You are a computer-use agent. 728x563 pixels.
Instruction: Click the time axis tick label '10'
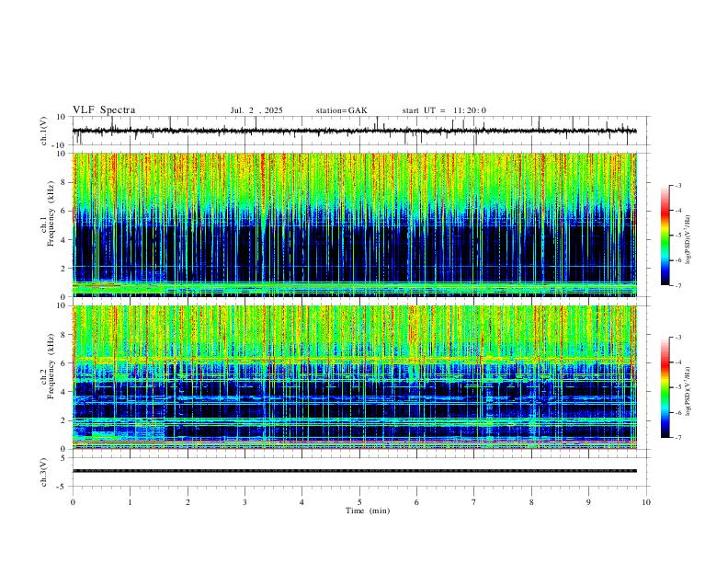click(646, 502)
